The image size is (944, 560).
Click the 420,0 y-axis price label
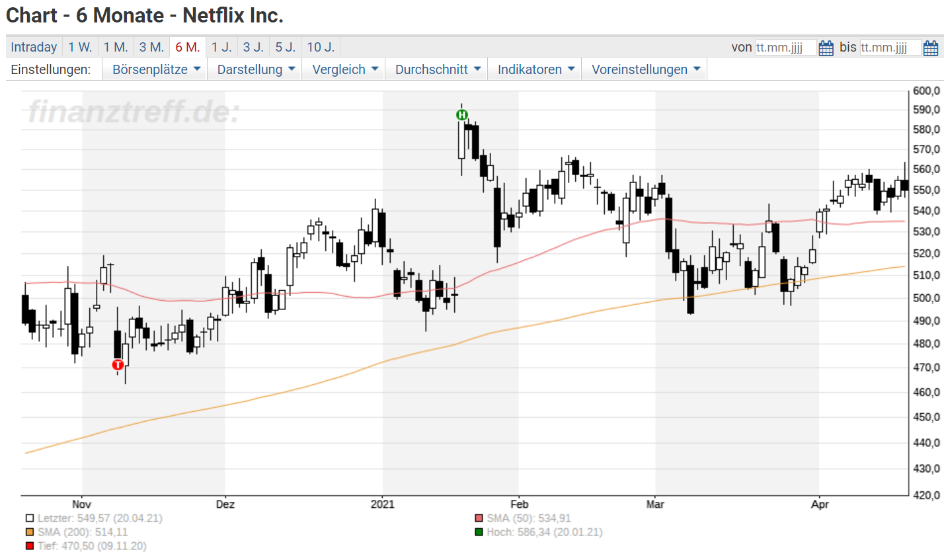927,495
